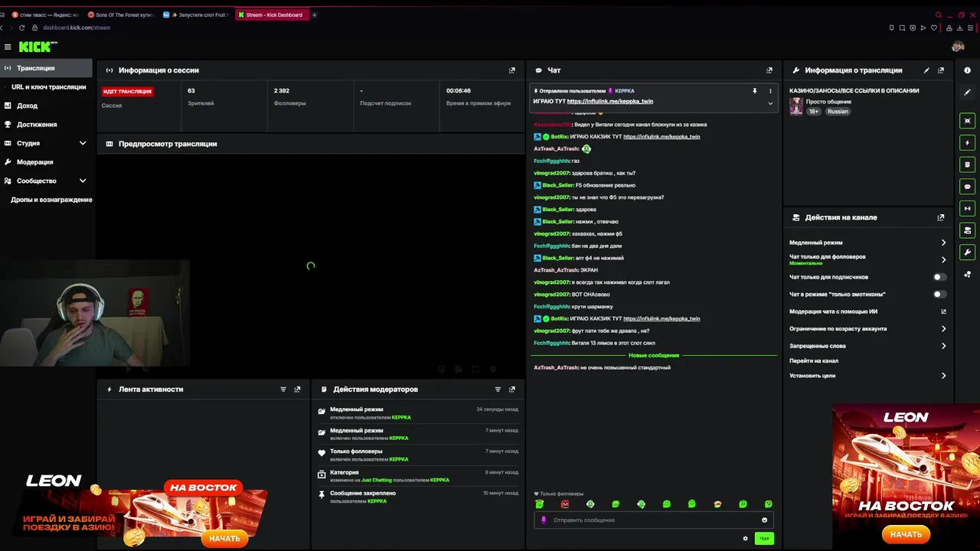This screenshot has width=980, height=551.
Task: Click the info icon in right rail
Action: click(x=968, y=70)
